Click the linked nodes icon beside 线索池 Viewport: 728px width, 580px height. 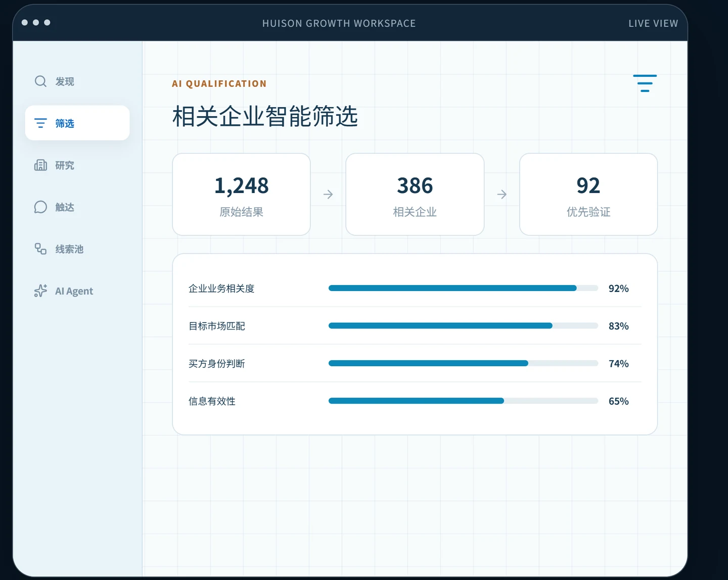click(x=40, y=249)
